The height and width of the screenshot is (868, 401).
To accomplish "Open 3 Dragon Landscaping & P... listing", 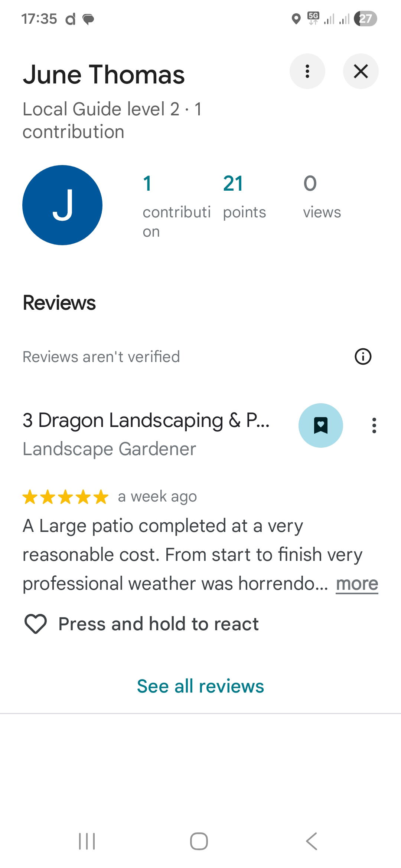I will (x=146, y=420).
